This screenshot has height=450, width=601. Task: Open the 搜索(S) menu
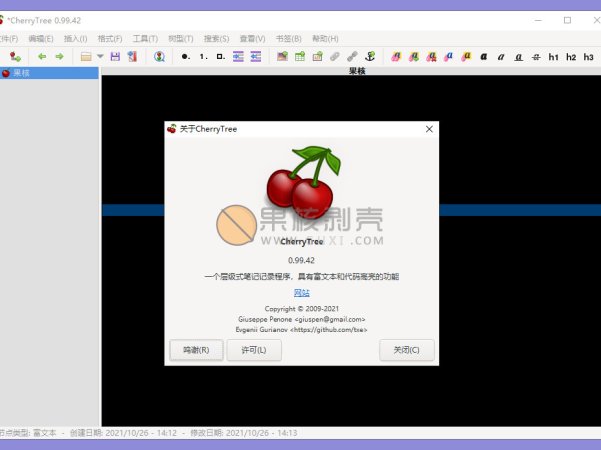(x=217, y=39)
